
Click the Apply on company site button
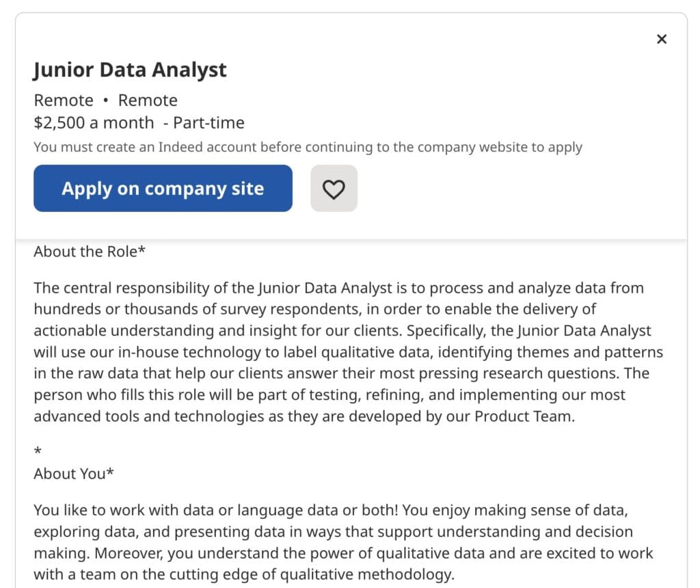(x=163, y=189)
